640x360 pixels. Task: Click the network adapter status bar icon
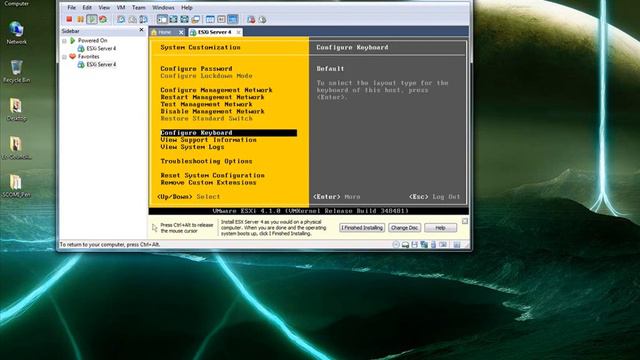pos(424,244)
